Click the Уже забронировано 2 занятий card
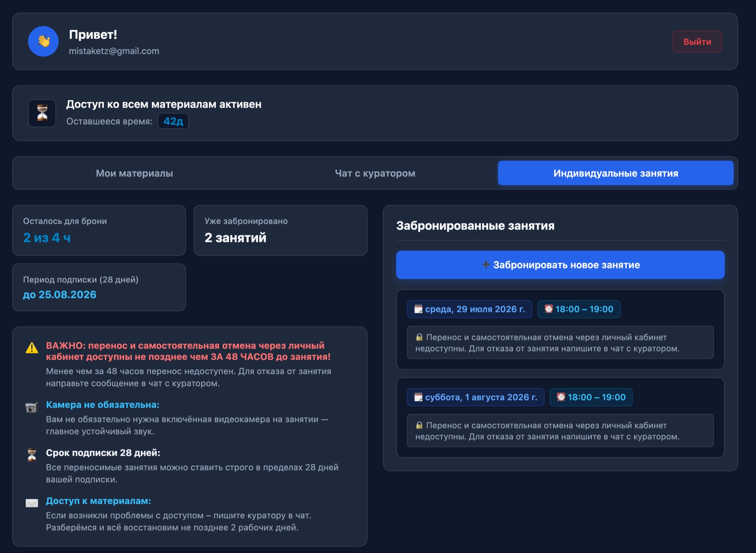The height and width of the screenshot is (553, 756). pos(280,230)
